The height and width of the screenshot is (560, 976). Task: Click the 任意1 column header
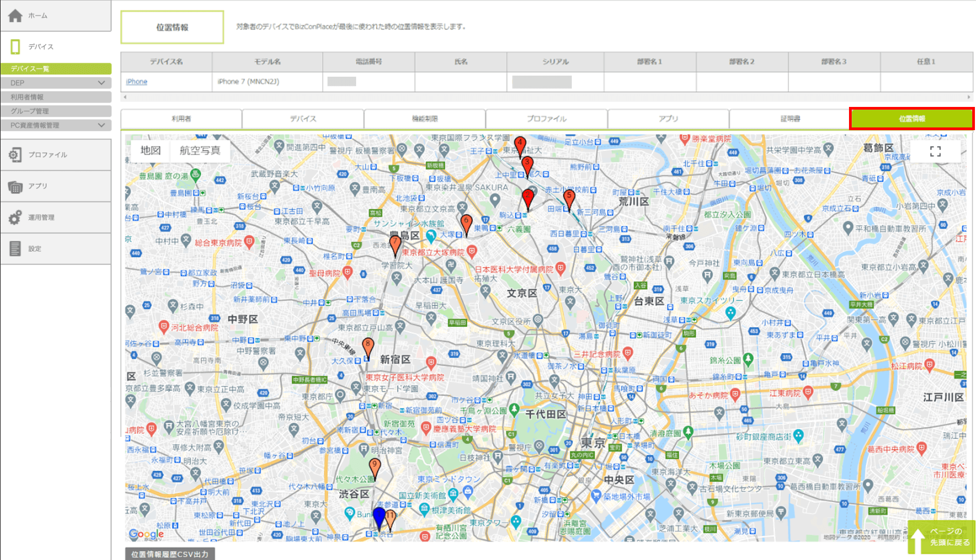[926, 62]
